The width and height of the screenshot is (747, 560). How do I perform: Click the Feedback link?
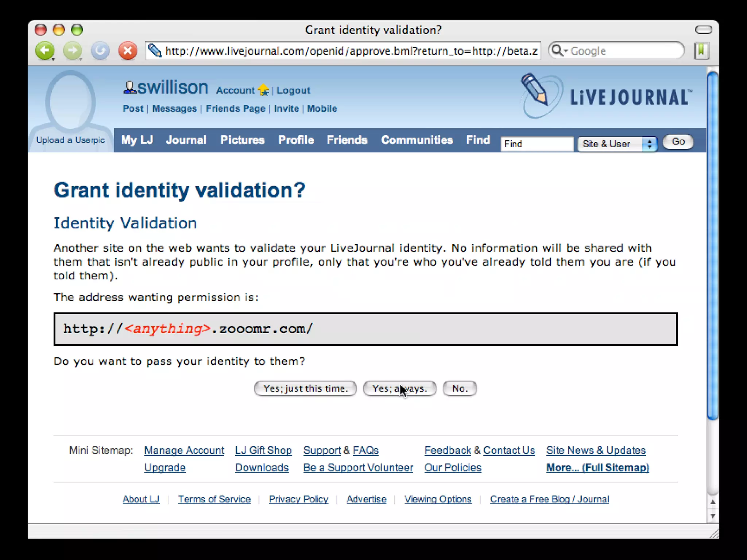point(448,451)
